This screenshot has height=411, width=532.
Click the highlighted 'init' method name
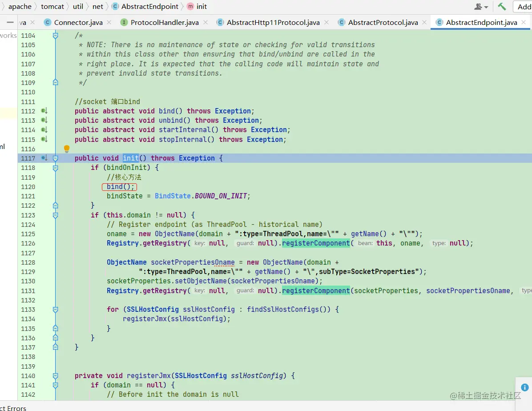[131, 158]
